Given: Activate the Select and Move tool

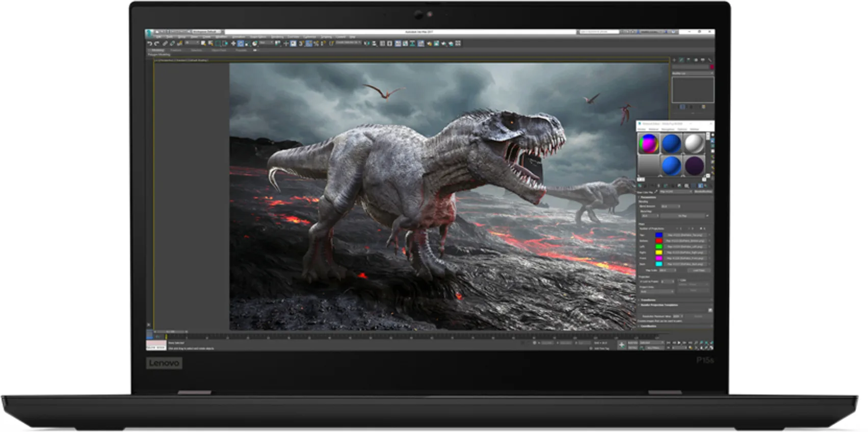Looking at the screenshot, I should click(233, 43).
